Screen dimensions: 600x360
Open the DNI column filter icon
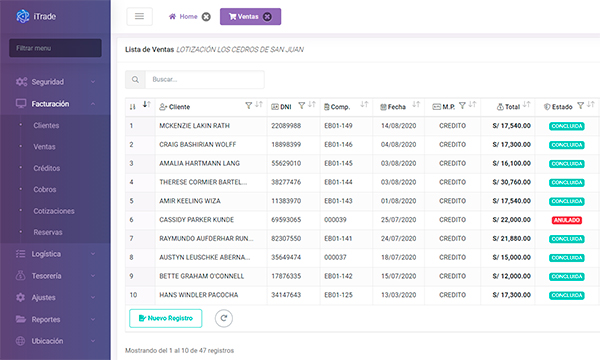pos(302,105)
